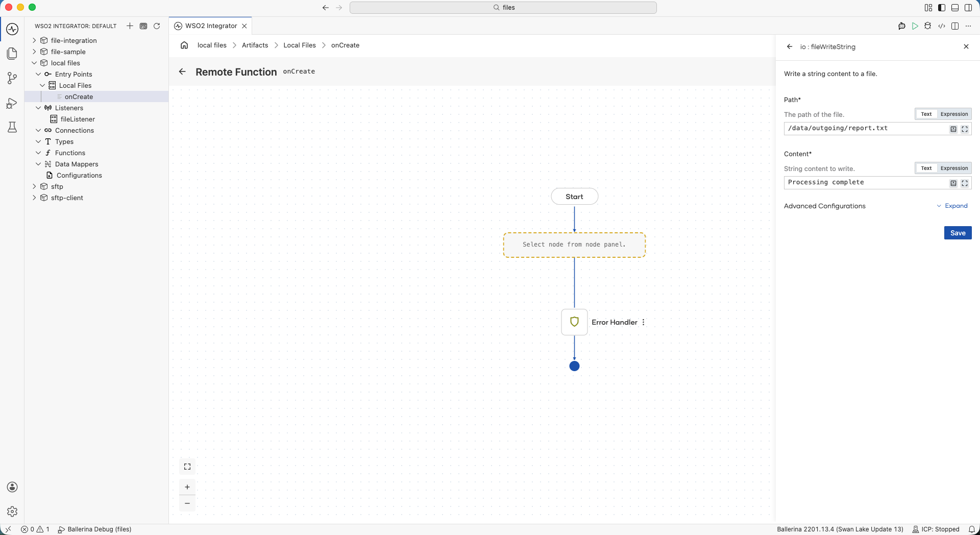980x535 pixels.
Task: Click the view icon beside the plus
Action: pos(143,26)
